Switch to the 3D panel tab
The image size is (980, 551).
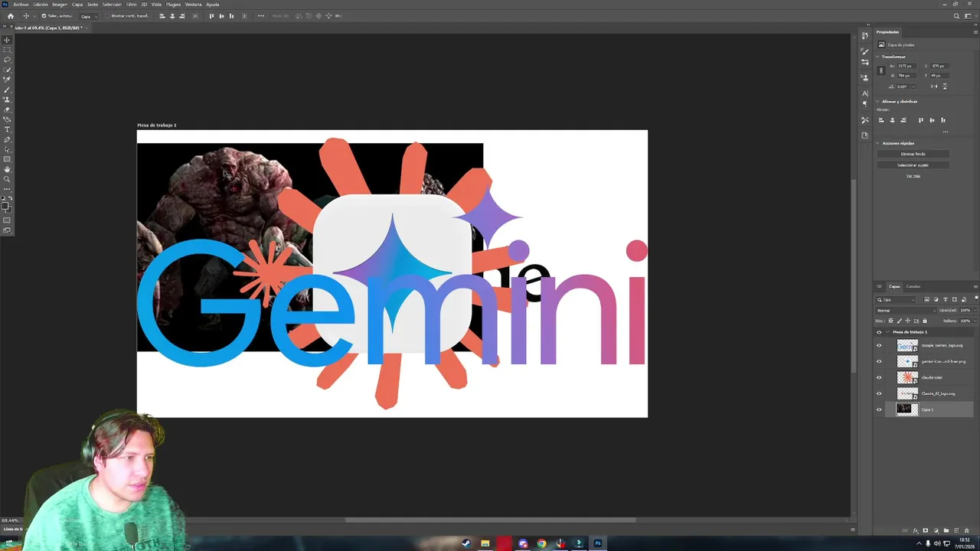tap(879, 286)
